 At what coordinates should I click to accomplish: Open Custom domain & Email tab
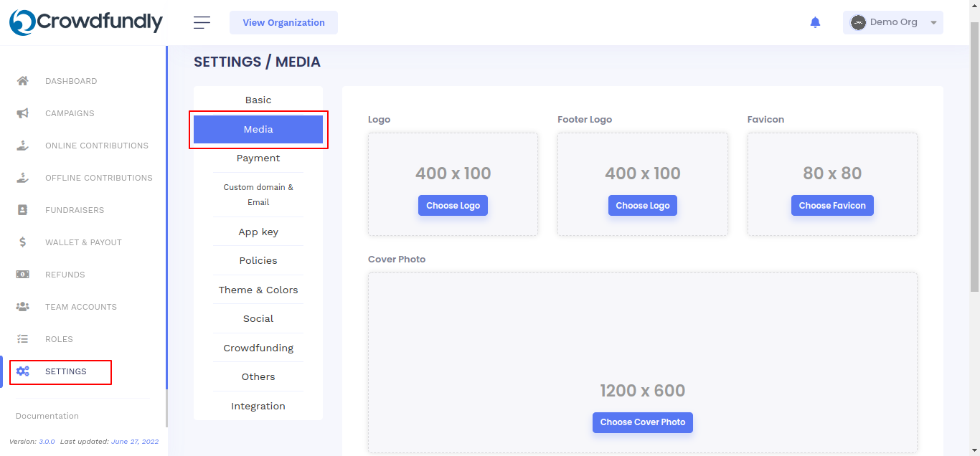[x=258, y=194]
